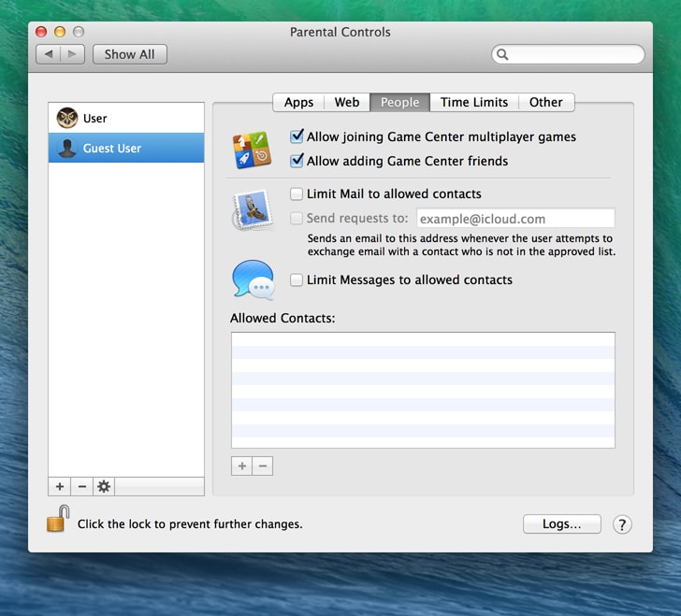The image size is (681, 616).
Task: Add an allowed contact with the plus button
Action: coord(242,466)
